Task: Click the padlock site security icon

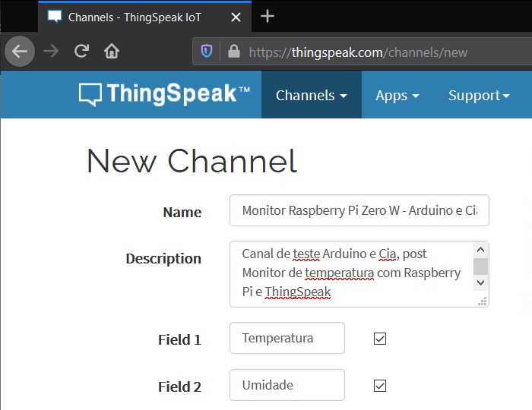Action: click(234, 52)
